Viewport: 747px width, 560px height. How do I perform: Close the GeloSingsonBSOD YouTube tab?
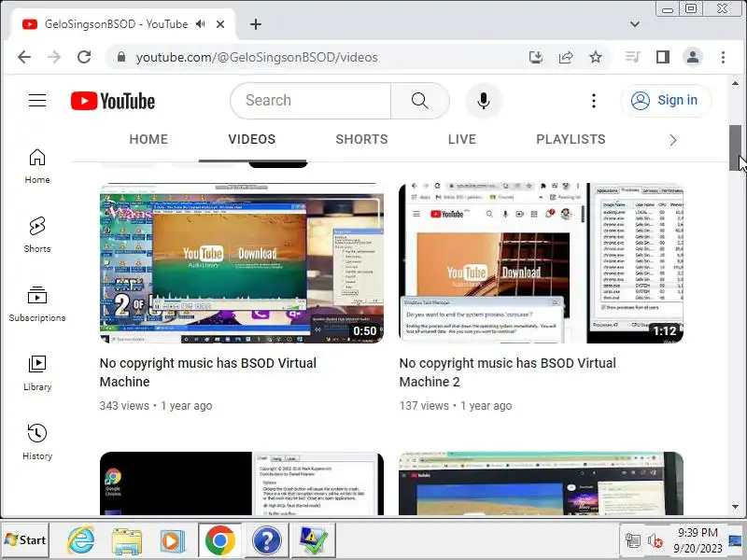[220, 24]
